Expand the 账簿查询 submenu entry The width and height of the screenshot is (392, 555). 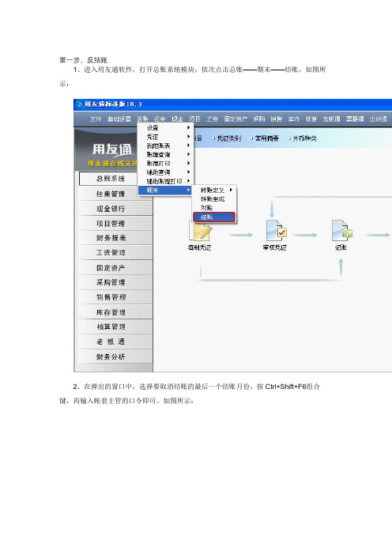166,154
